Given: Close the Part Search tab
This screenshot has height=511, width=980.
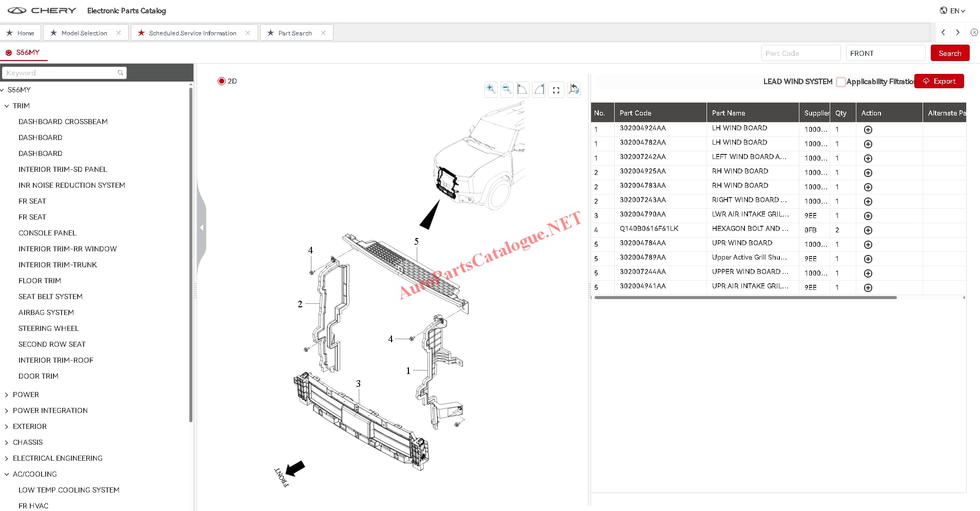Looking at the screenshot, I should click(x=323, y=33).
